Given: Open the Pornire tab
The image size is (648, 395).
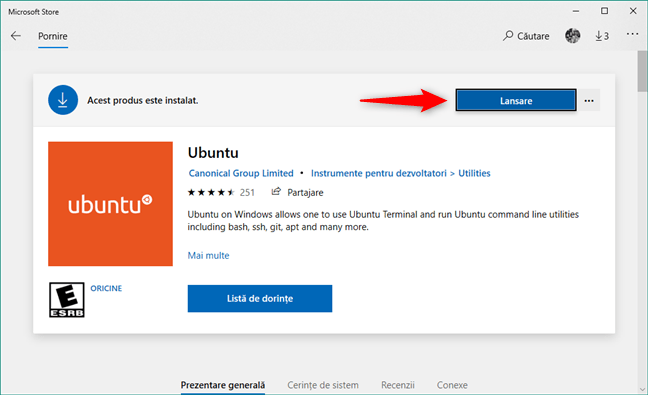Looking at the screenshot, I should [x=53, y=36].
